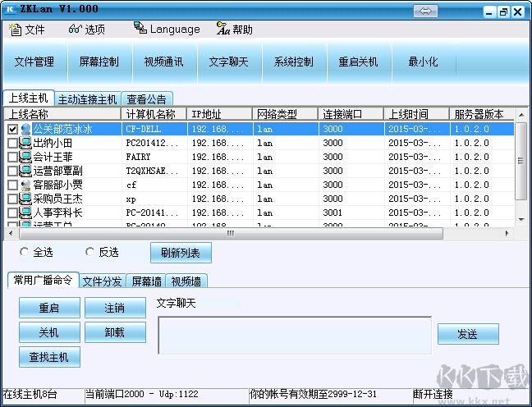Open the 选项 options menu

(x=87, y=30)
